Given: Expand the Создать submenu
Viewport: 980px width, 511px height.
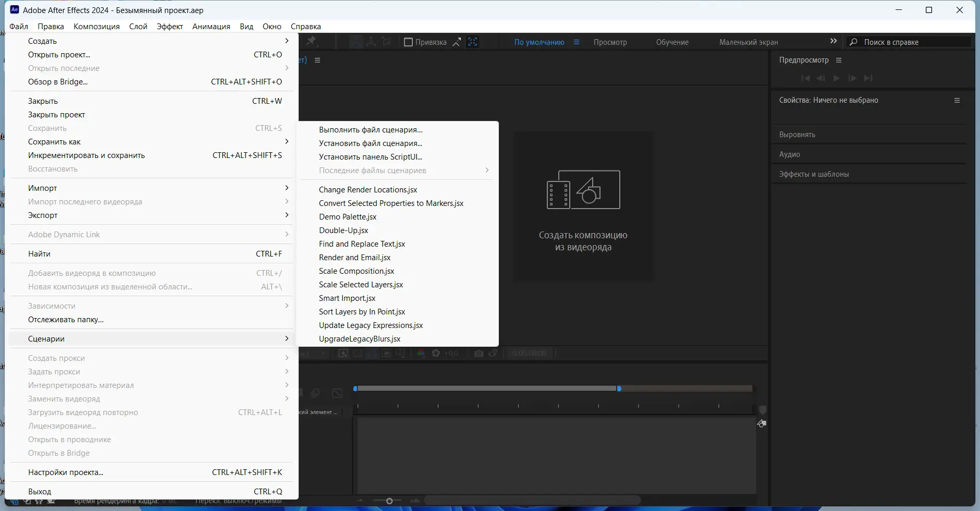Looking at the screenshot, I should click(287, 41).
